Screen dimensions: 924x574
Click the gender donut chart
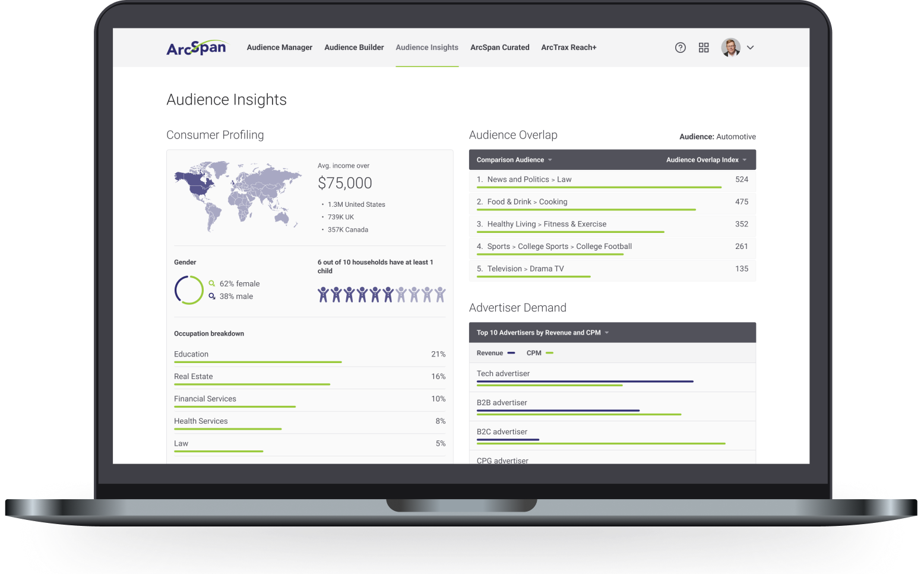coord(189,290)
